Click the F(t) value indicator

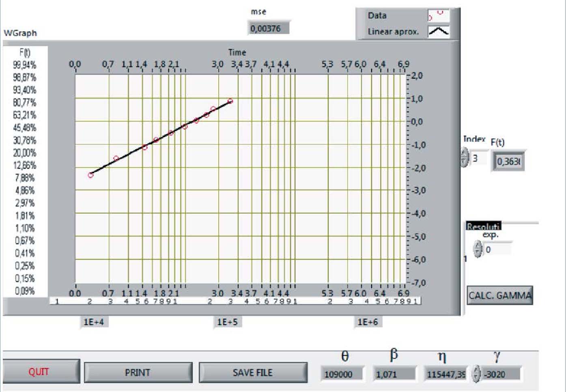(508, 161)
